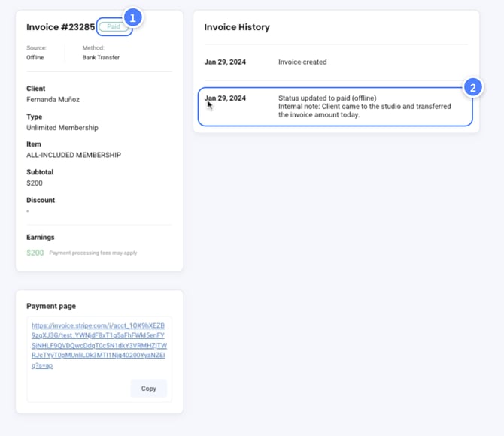Select the 'Invoice created' history entry
504x436 pixels.
[302, 62]
